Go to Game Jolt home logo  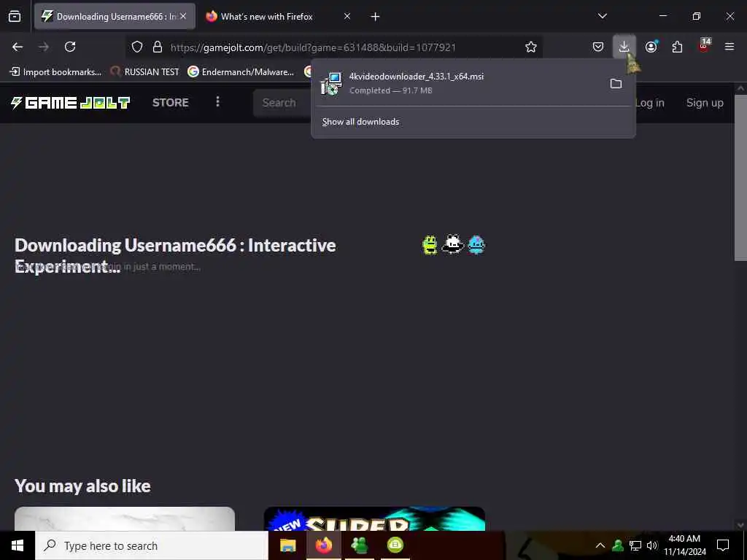[x=70, y=103]
